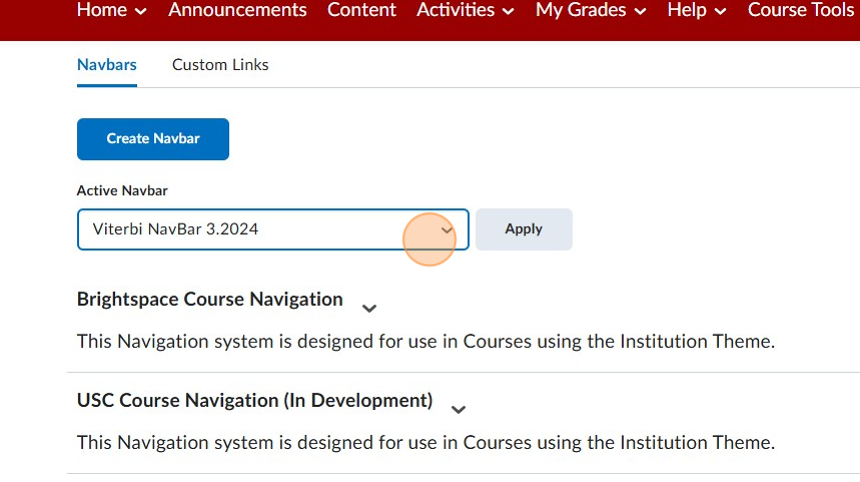This screenshot has width=860, height=482.
Task: Select the Home text in the navbar
Action: 102,11
